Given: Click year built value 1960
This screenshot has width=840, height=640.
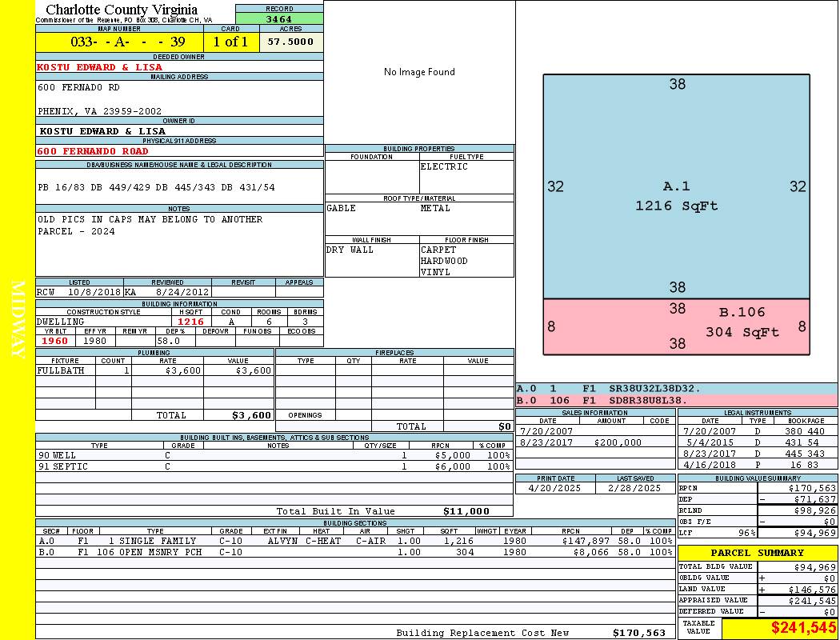Looking at the screenshot, I should 54,341.
